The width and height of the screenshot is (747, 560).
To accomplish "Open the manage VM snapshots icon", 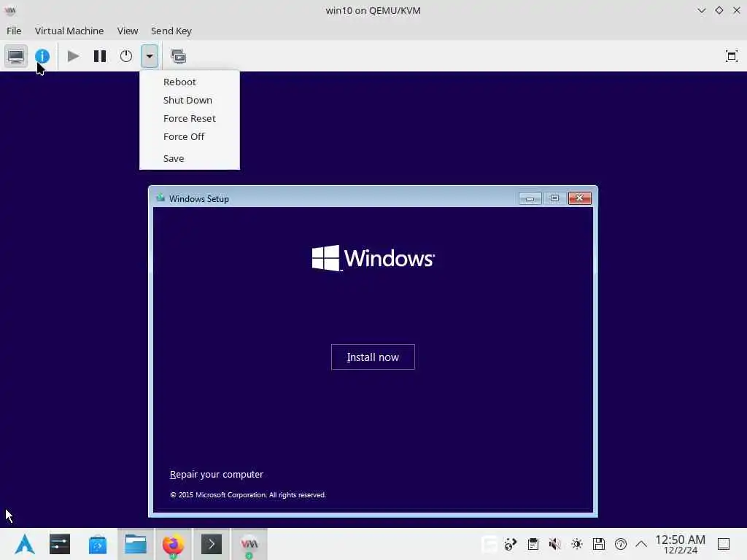I will coord(178,56).
